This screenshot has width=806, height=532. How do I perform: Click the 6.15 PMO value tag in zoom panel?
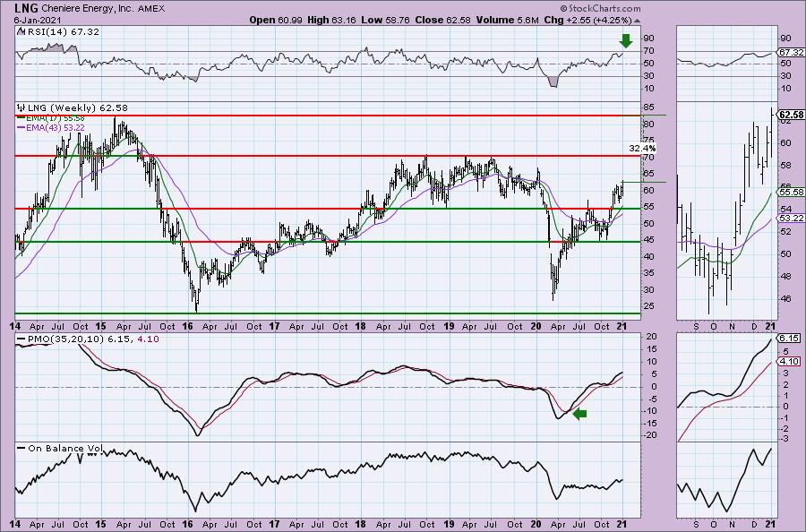pos(788,339)
